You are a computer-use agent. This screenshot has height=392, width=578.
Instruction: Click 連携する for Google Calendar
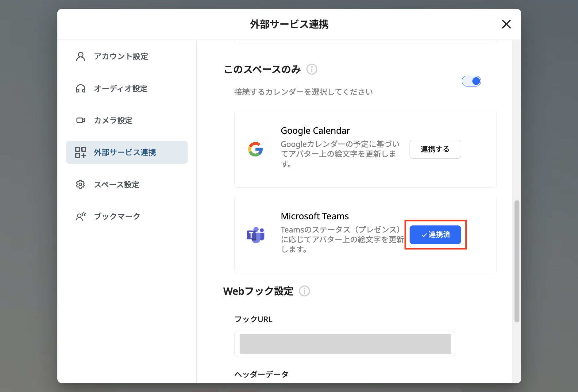[435, 149]
